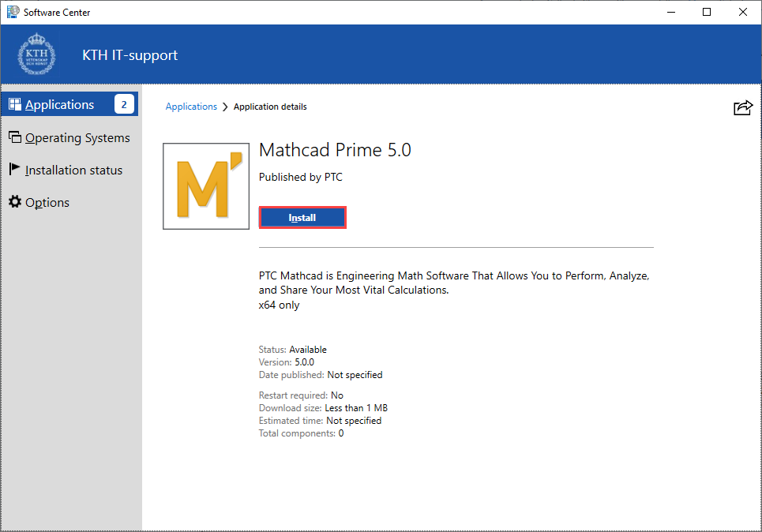Screen dimensions: 762x532
Task: Maximize the Software Center window
Action: tap(707, 12)
